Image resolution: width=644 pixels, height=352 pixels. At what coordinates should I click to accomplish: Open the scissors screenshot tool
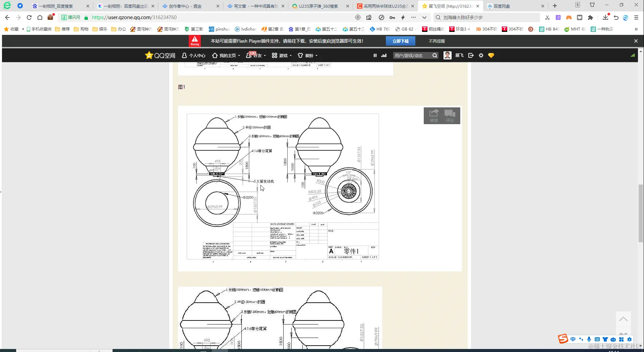547,17
